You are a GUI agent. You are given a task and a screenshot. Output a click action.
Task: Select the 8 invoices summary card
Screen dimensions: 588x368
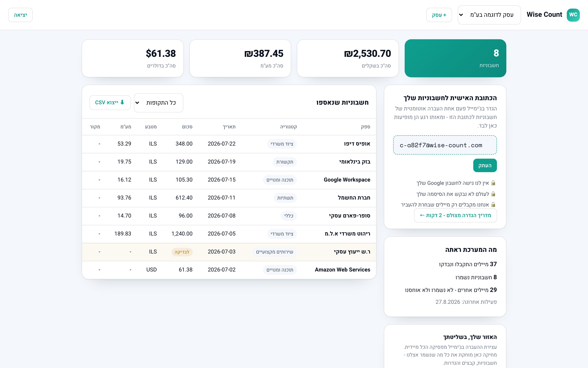click(455, 58)
